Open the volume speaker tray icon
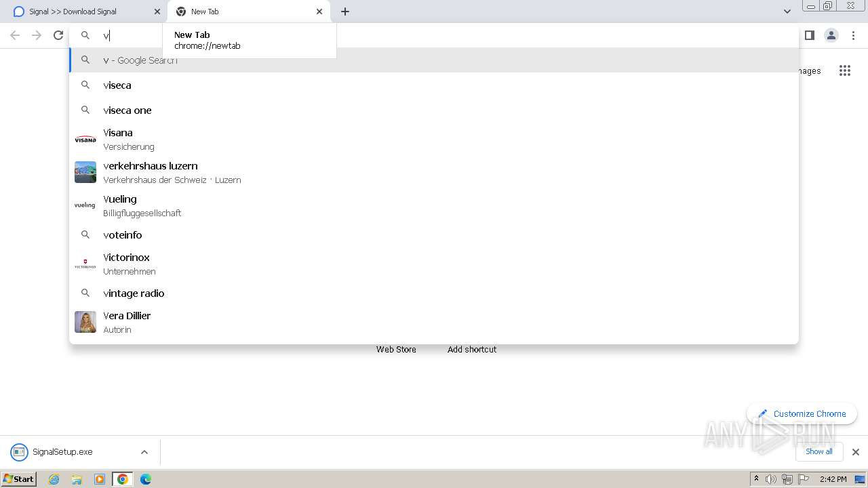Image resolution: width=868 pixels, height=488 pixels. coord(771,479)
